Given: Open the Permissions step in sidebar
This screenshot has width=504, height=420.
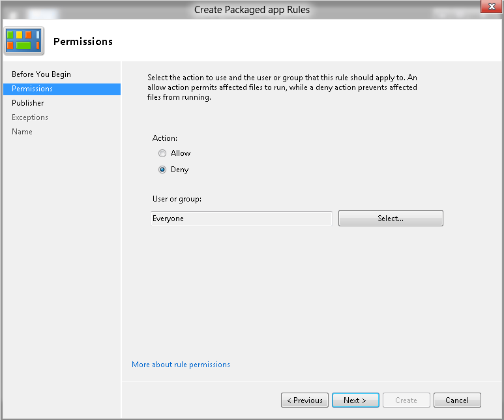Looking at the screenshot, I should coord(62,89).
